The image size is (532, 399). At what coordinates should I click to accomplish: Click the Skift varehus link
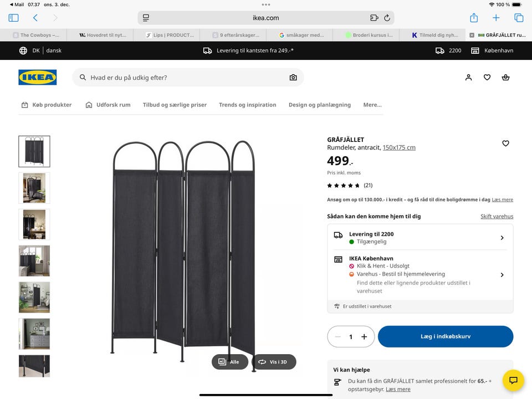497,216
